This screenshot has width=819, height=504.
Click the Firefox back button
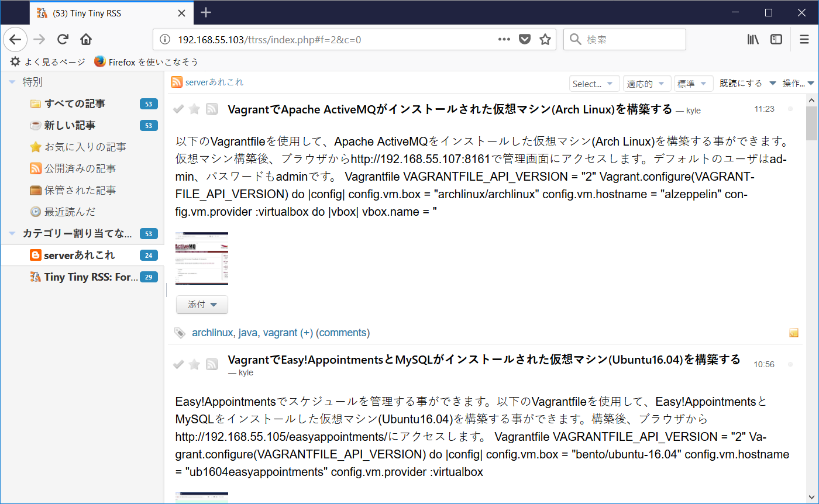click(15, 40)
